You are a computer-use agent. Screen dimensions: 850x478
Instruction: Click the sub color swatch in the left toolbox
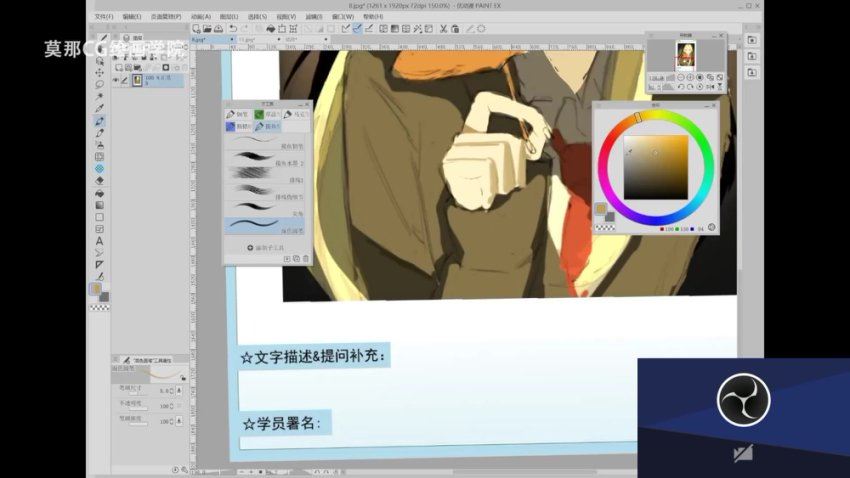104,296
